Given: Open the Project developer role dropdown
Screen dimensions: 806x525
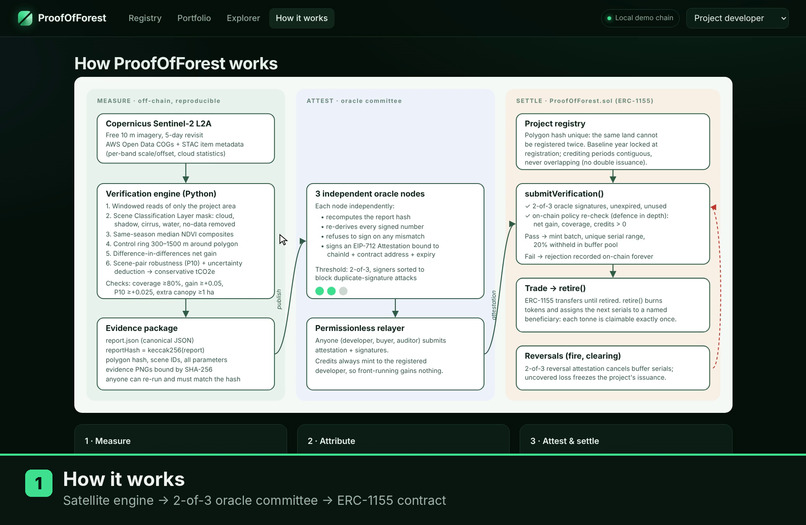Looking at the screenshot, I should pos(737,18).
